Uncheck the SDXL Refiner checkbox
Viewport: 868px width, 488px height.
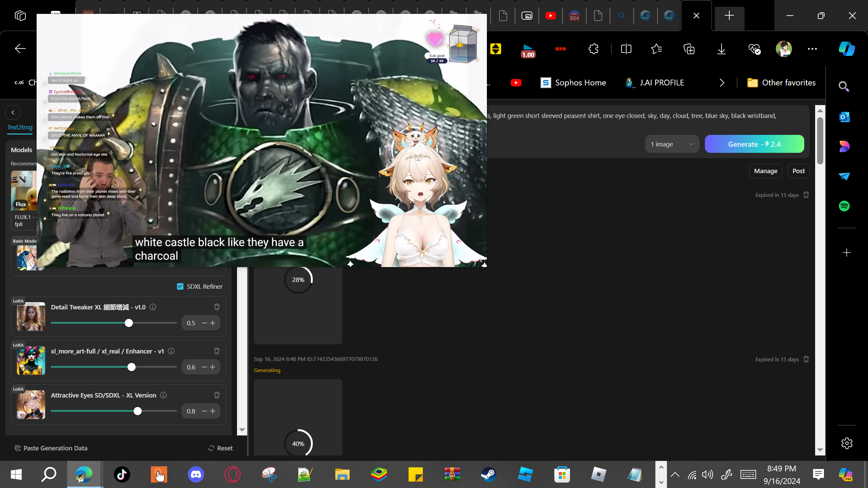(180, 287)
